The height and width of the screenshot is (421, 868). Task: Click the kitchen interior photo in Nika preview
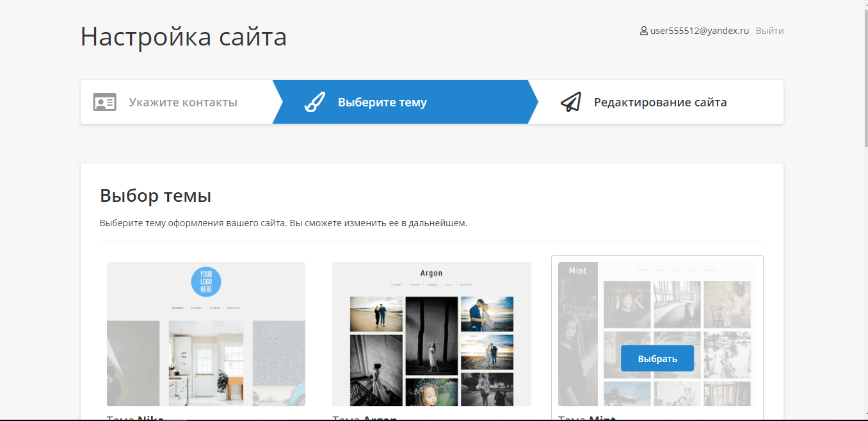(x=205, y=363)
